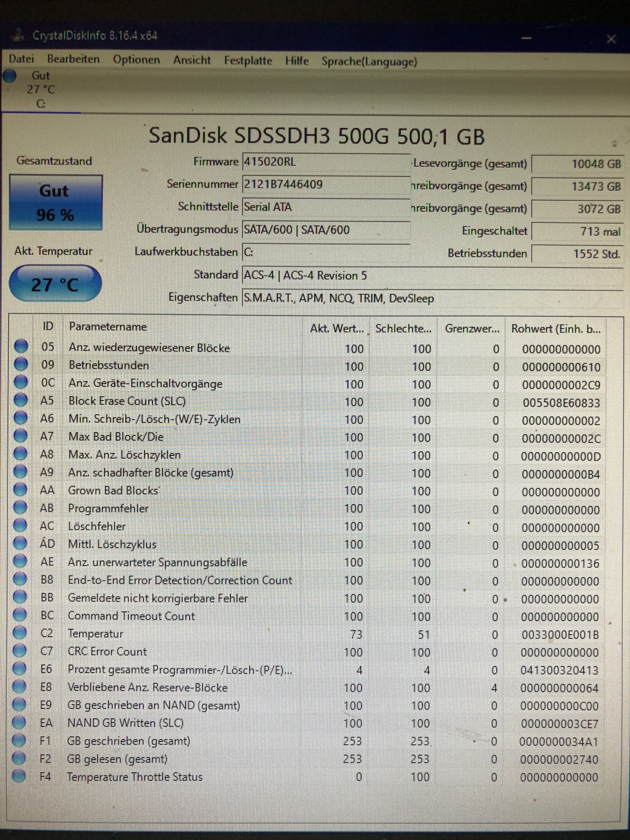Open the Optionen menu
The height and width of the screenshot is (840, 630).
click(x=136, y=60)
